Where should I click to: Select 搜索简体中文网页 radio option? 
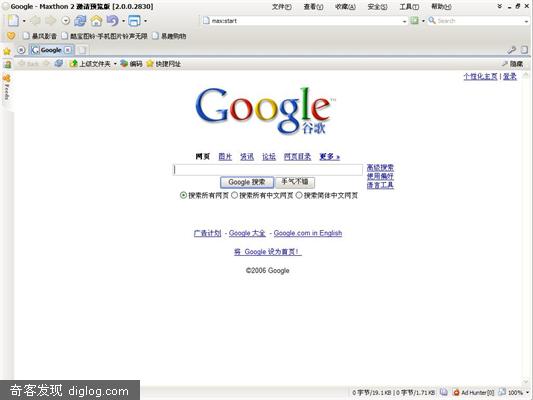299,195
